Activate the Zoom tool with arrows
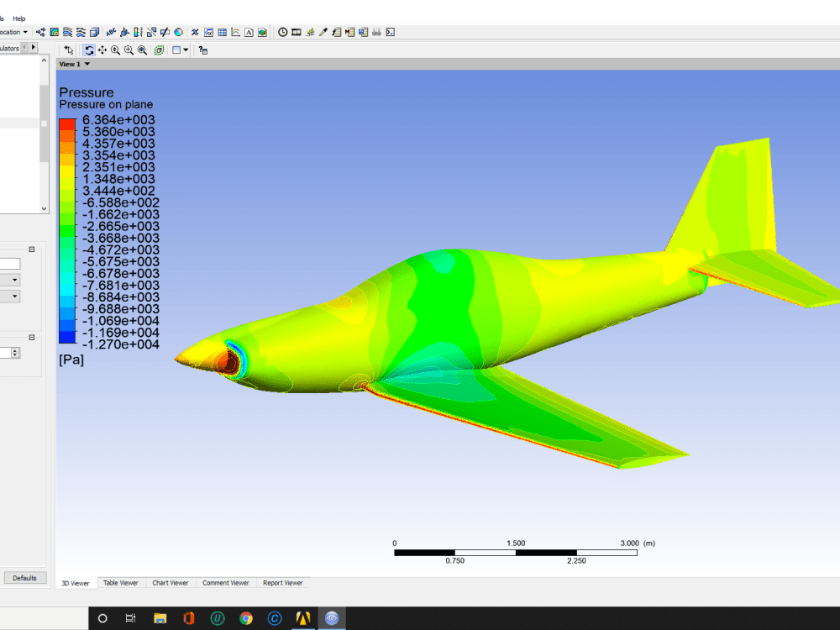The height and width of the screenshot is (630, 840). click(115, 50)
